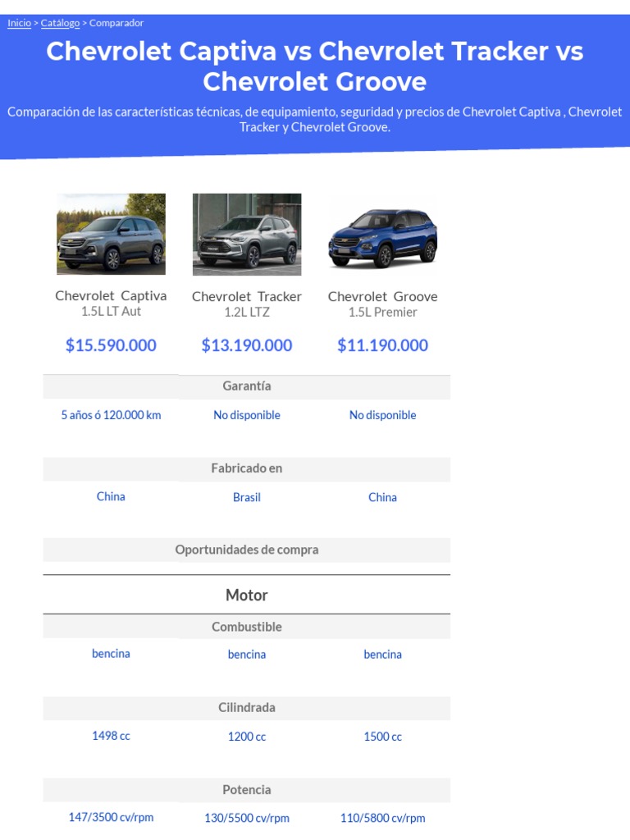Click the 147/3500 cv/rpm value
630x840 pixels.
pos(111,818)
